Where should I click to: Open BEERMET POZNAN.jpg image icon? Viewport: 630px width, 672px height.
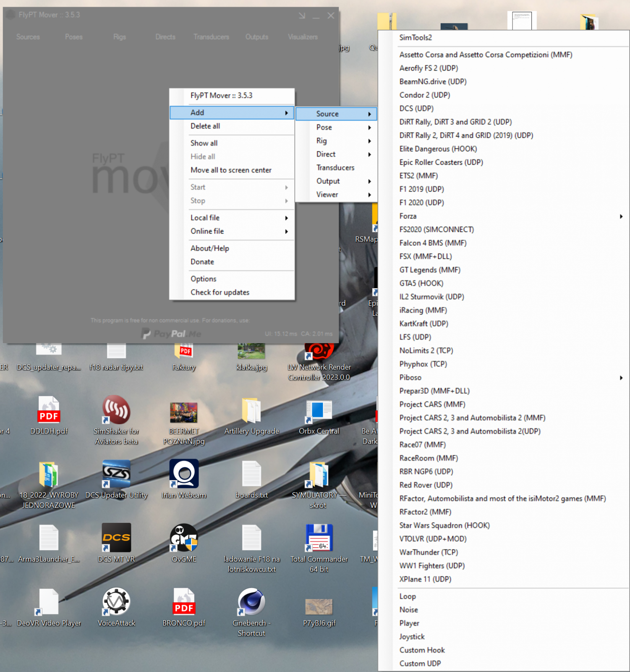click(184, 412)
